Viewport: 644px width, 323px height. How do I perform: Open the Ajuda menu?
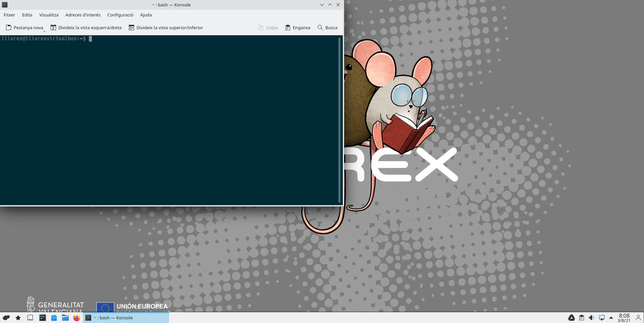click(146, 15)
